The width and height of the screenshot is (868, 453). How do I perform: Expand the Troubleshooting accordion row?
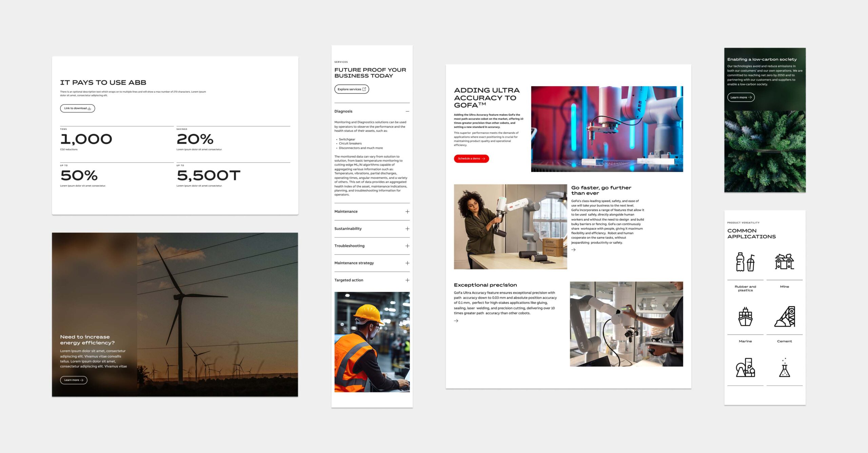click(372, 246)
